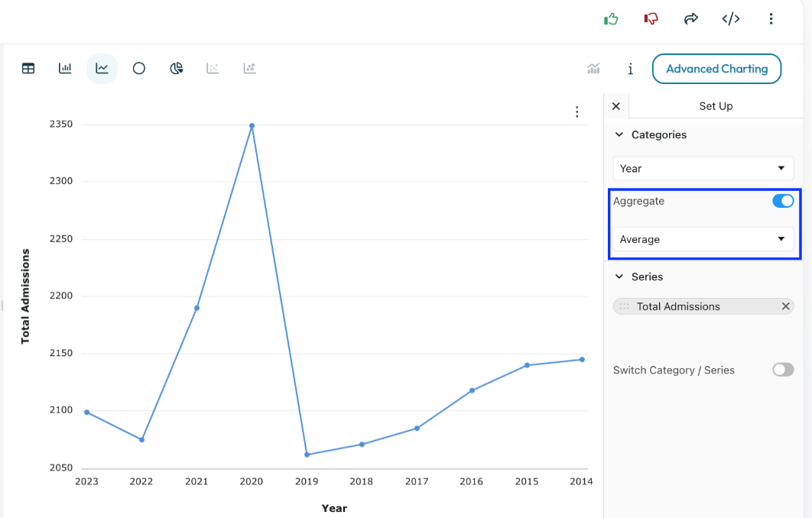Open the Average aggregate dropdown
This screenshot has height=518, width=812.
(703, 239)
